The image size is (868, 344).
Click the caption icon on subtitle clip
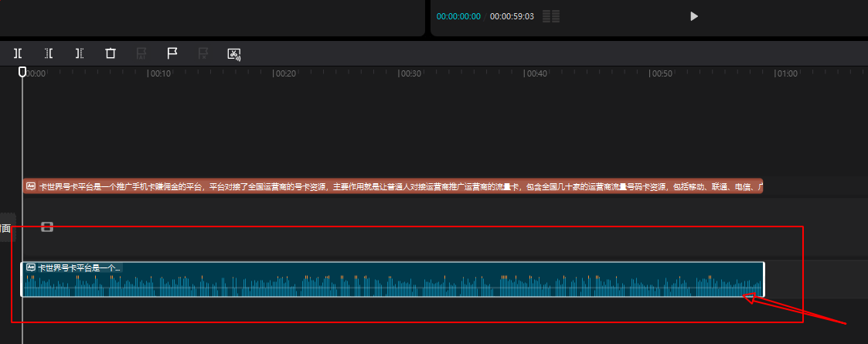point(31,186)
